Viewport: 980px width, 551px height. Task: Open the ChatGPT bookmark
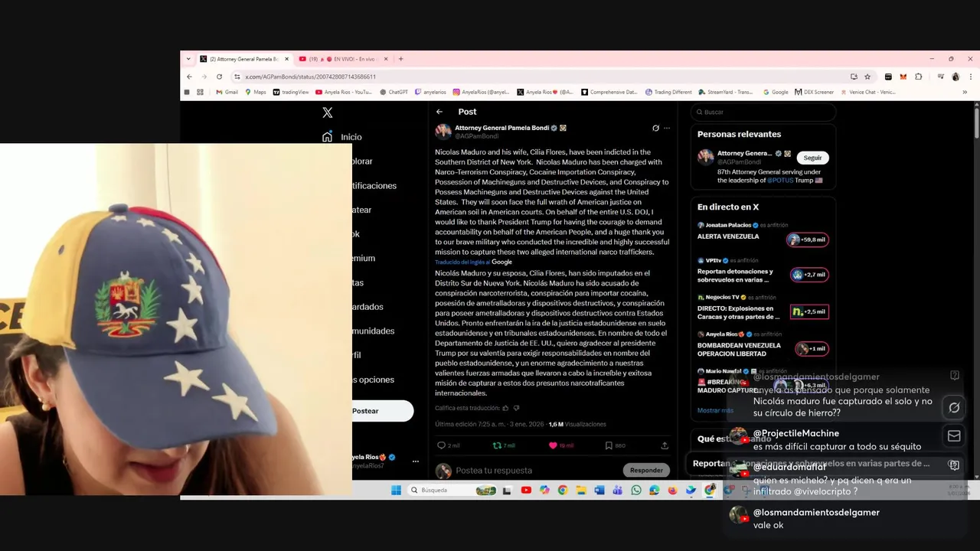(394, 92)
